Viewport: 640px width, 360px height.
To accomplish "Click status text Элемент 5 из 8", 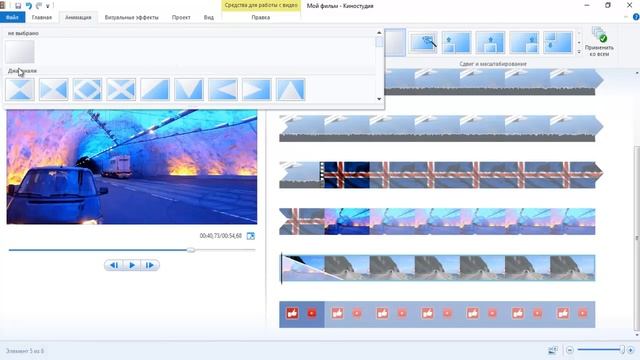I will [x=24, y=351].
